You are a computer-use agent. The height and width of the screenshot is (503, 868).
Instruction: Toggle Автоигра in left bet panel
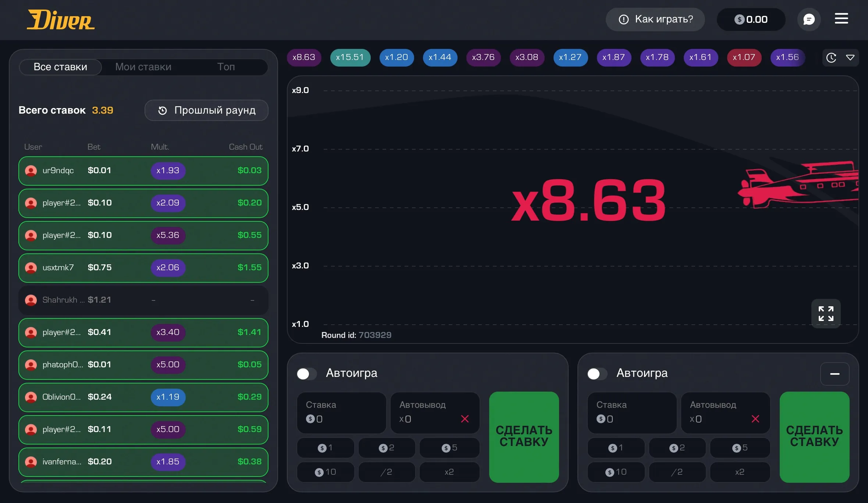[307, 374]
